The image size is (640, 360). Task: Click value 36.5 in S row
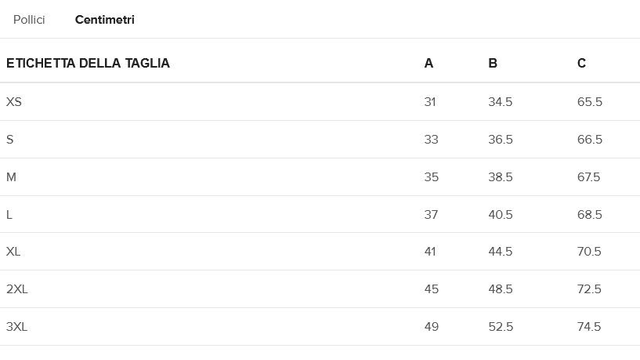click(500, 140)
